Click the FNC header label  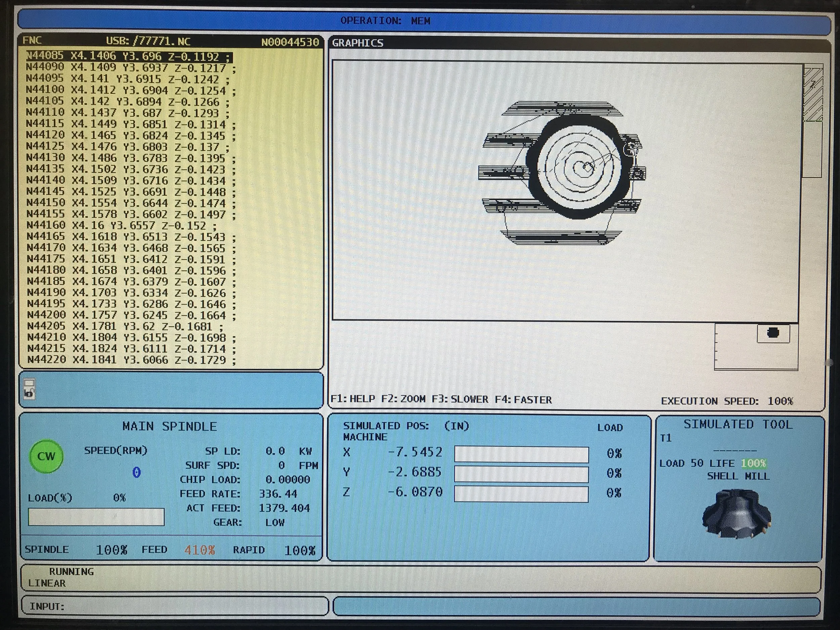click(32, 40)
